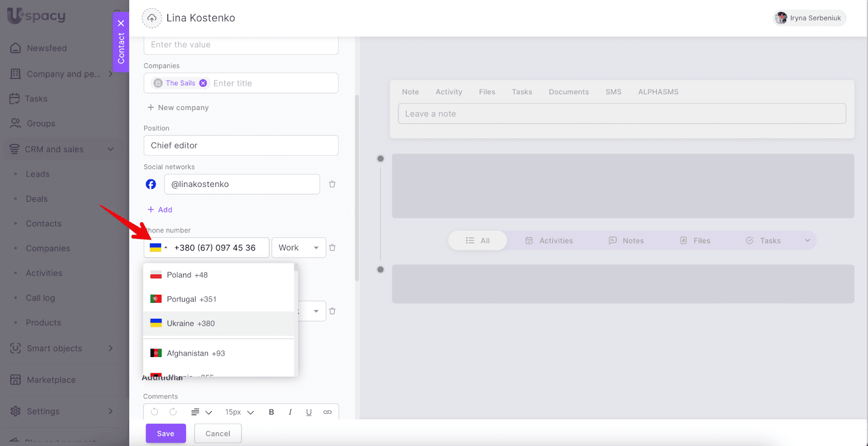Image resolution: width=868 pixels, height=446 pixels.
Task: Insert a link via comments toolbar
Action: [x=328, y=412]
